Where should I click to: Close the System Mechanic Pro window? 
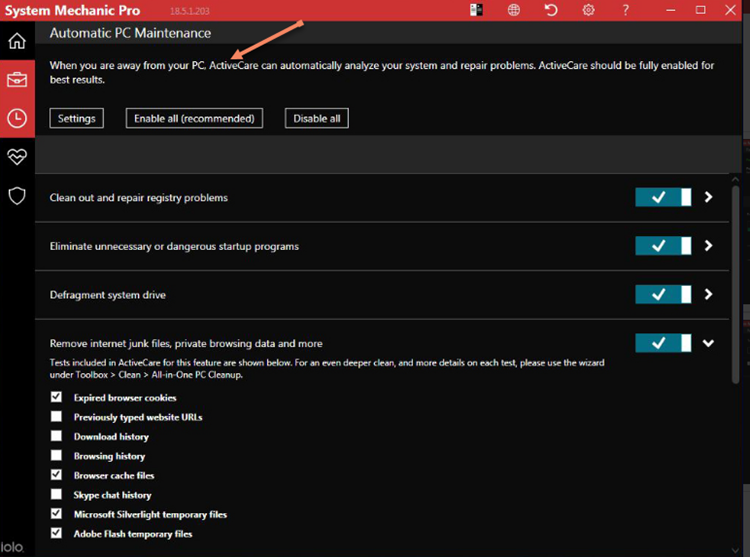[730, 10]
